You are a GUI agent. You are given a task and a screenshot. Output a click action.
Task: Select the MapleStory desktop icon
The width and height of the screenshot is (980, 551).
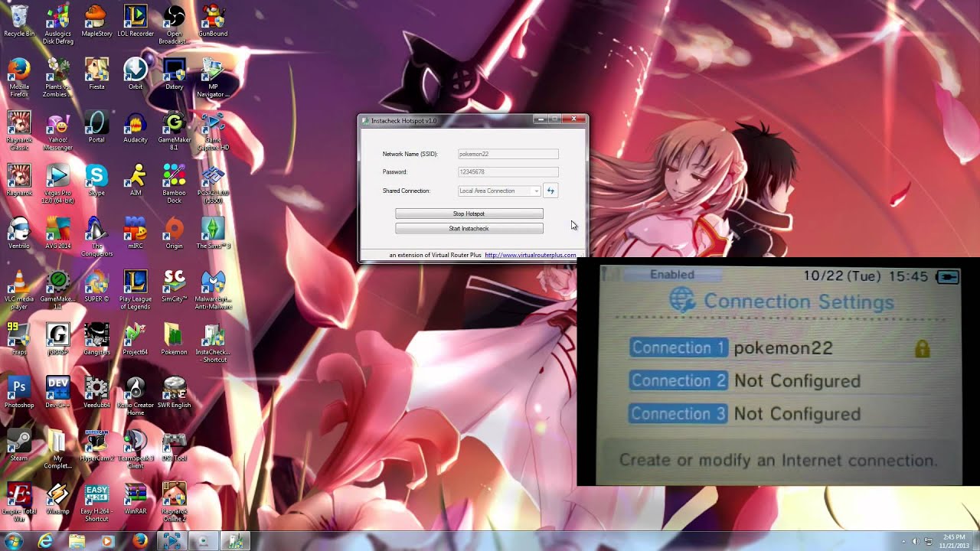pos(96,21)
